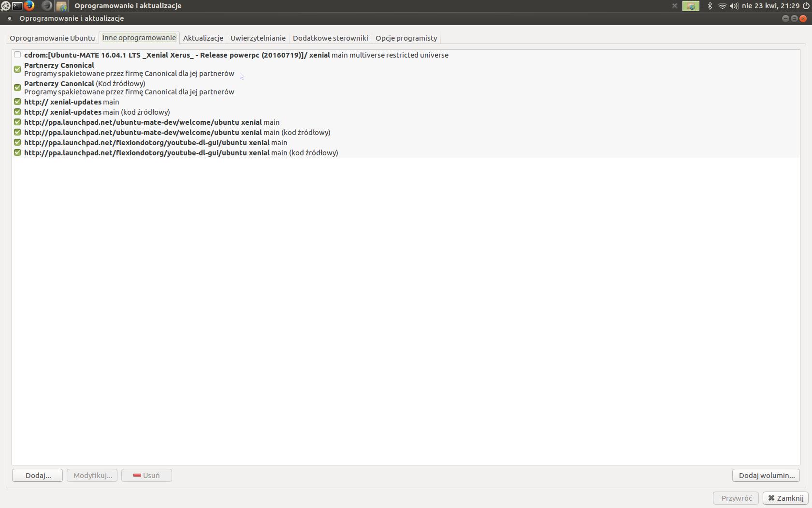Minimize the Oprogramowanie i aktualizacje window

tap(785, 18)
